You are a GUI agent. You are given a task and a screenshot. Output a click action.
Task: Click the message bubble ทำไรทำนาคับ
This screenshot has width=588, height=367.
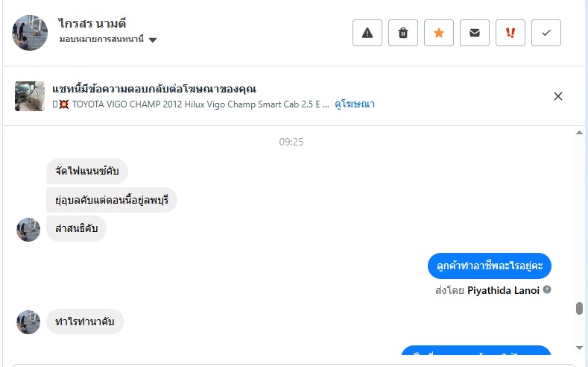pyautogui.click(x=85, y=321)
